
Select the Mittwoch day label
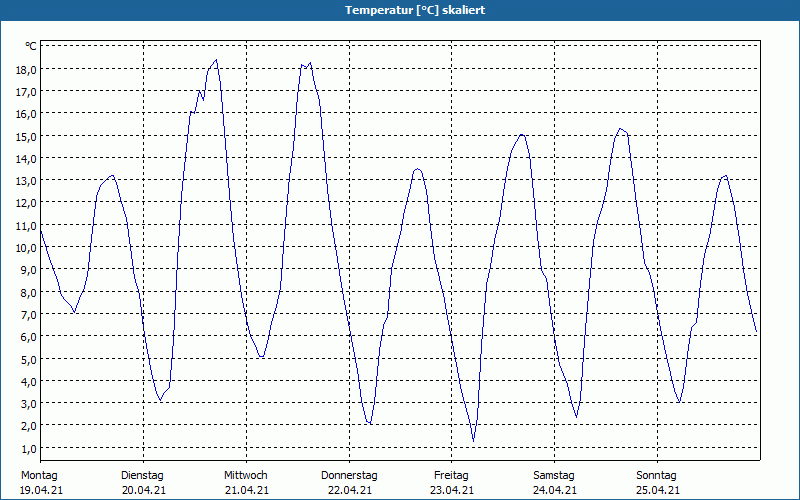[245, 475]
